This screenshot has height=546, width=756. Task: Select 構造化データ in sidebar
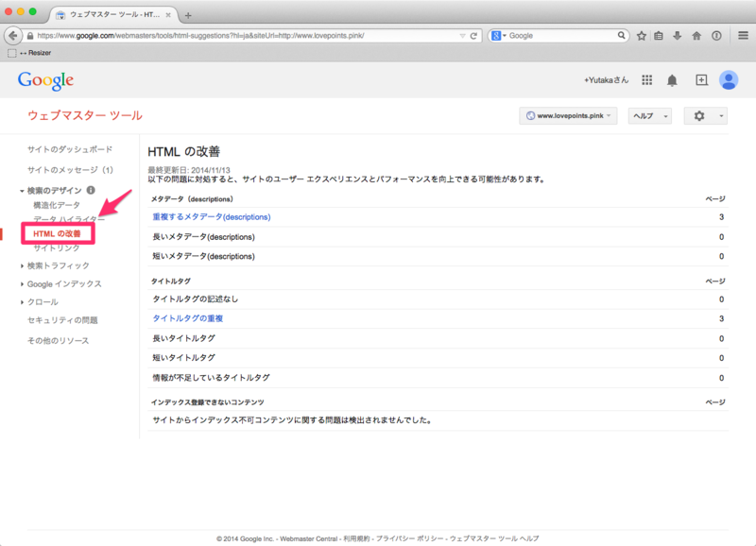(57, 205)
